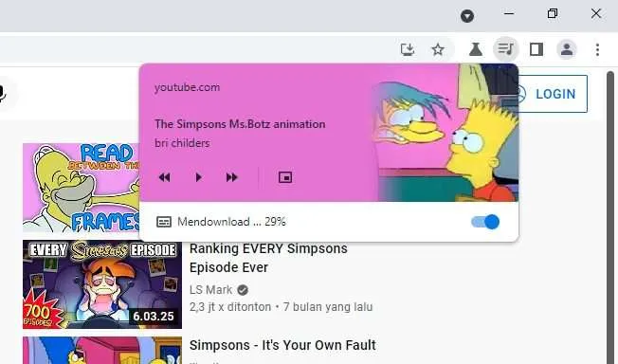Open the profile avatar icon

click(x=567, y=49)
